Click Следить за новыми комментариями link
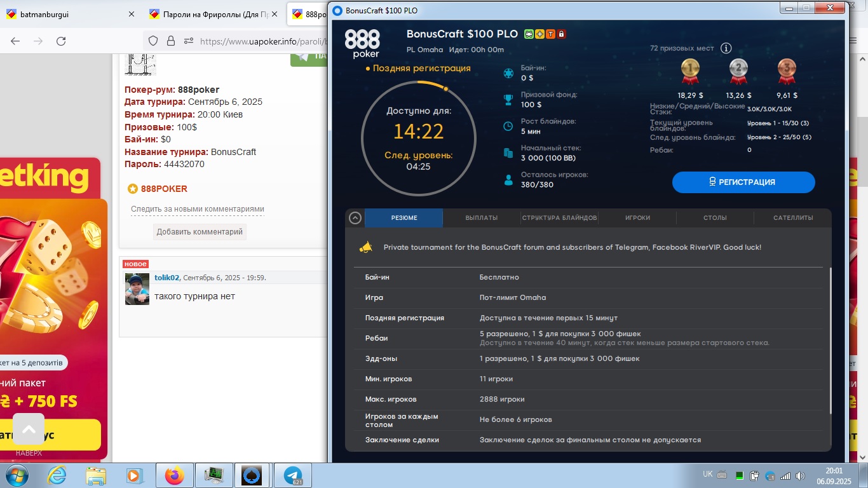 [x=197, y=209]
